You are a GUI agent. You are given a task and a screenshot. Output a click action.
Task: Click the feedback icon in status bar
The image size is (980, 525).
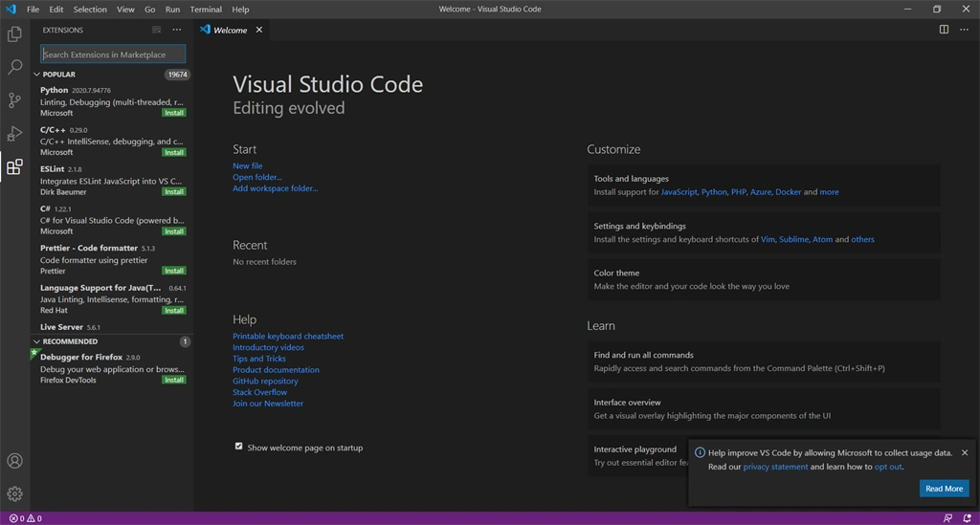[x=947, y=518]
